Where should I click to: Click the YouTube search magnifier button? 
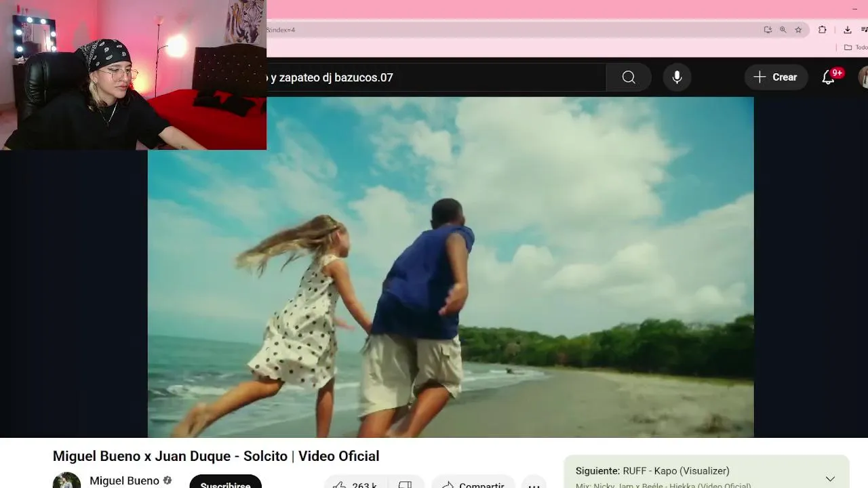[x=629, y=77]
